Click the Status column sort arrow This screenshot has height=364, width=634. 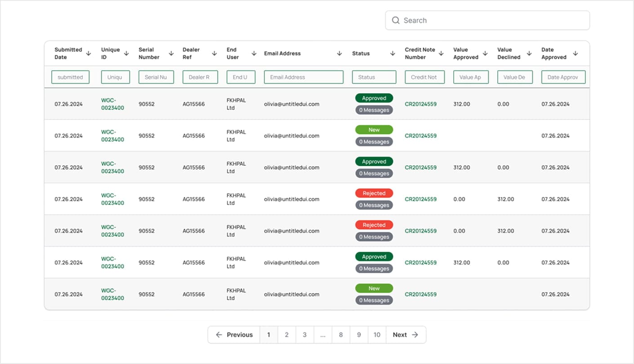point(393,53)
